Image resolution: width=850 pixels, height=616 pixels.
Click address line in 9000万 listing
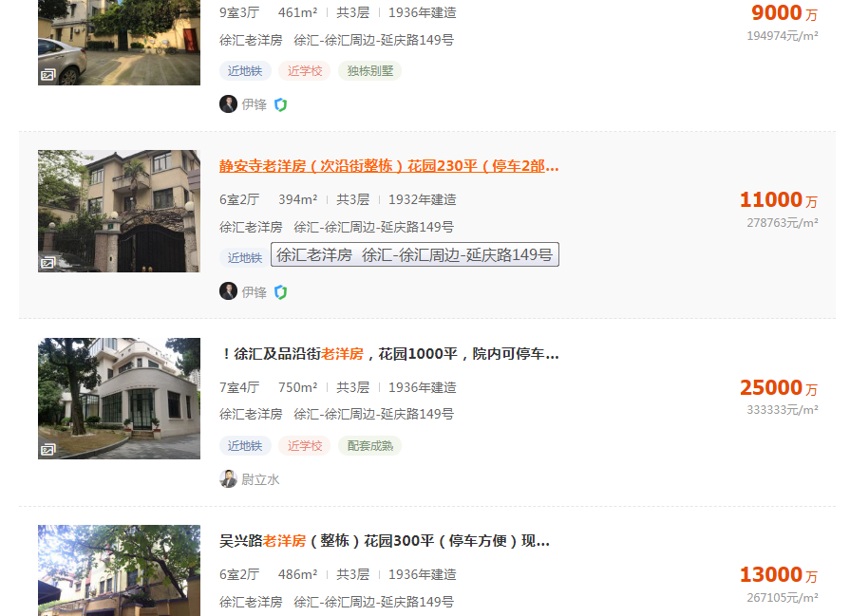[336, 40]
